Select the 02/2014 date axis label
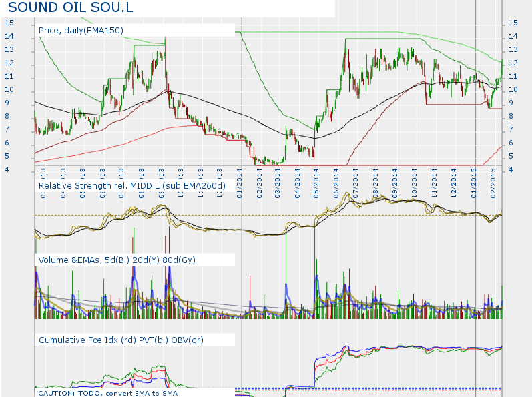532x397 pixels. 260,183
